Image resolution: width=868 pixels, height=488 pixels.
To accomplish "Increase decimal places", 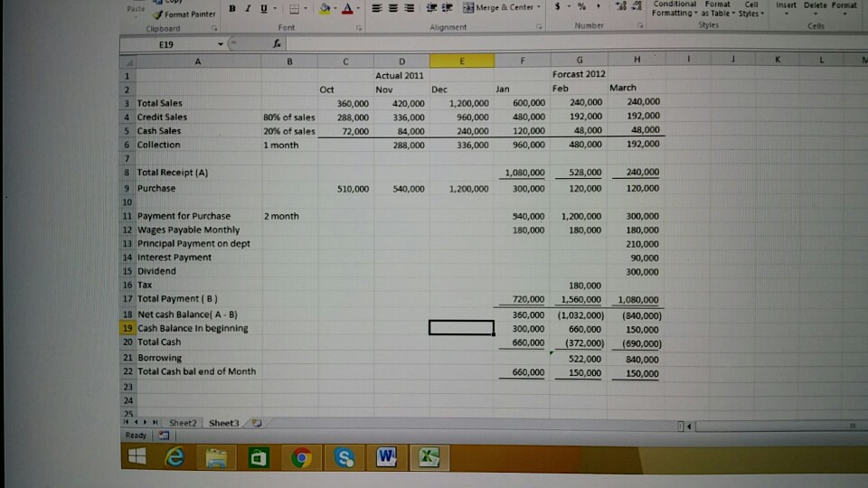I will 621,6.
